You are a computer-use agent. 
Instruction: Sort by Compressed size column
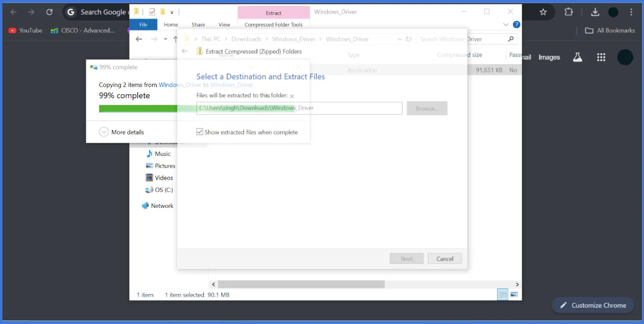coord(460,55)
